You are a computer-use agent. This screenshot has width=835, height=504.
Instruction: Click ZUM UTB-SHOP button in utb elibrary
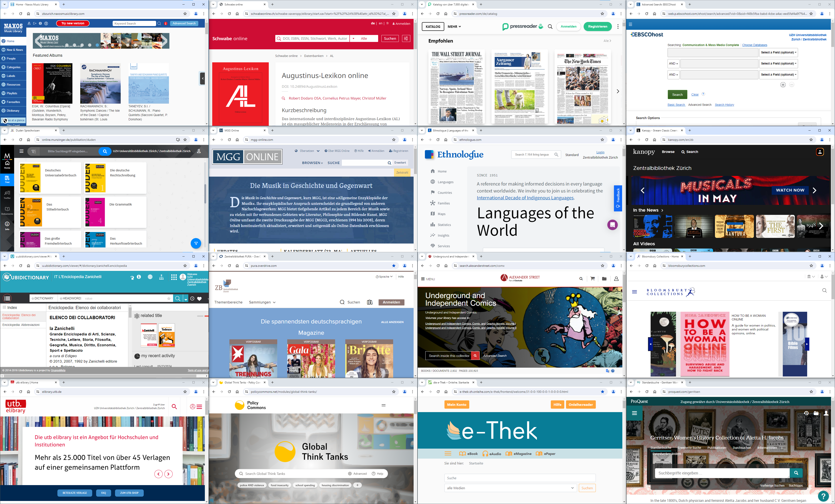click(129, 493)
